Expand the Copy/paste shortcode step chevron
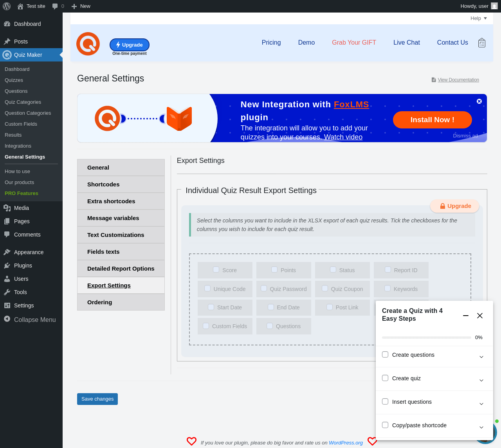This screenshot has height=448, width=501. click(x=481, y=427)
